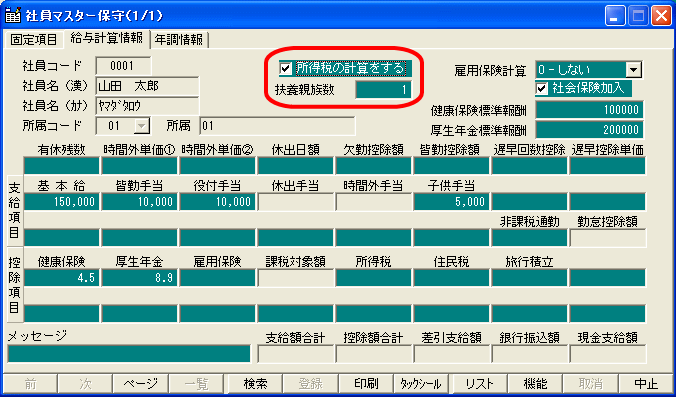Click the 課税対象額 field

[295, 278]
